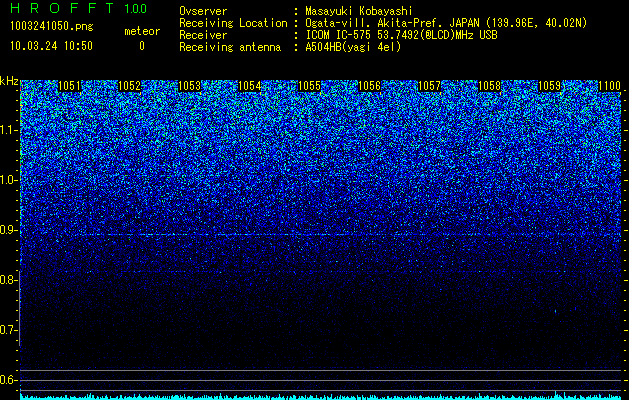Click the 1057 time marker
629x400 pixels.
tap(430, 86)
